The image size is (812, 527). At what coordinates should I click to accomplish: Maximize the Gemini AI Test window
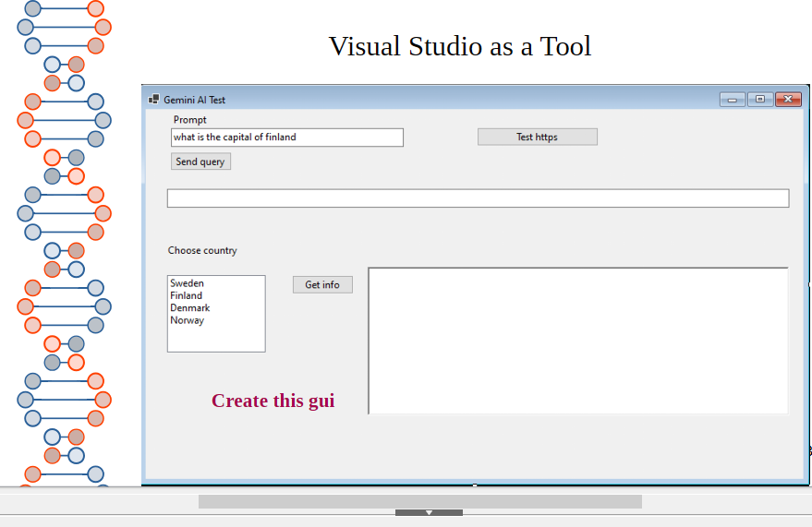point(759,100)
